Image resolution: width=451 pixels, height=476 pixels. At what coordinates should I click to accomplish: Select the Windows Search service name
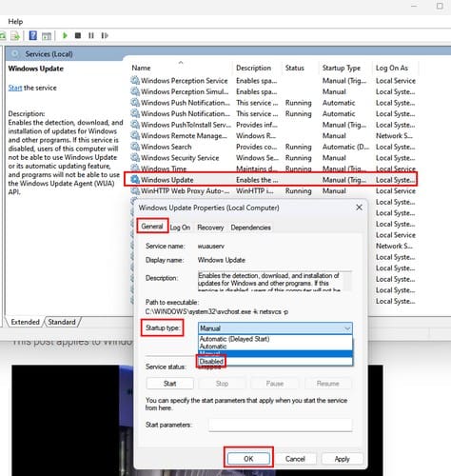[167, 147]
